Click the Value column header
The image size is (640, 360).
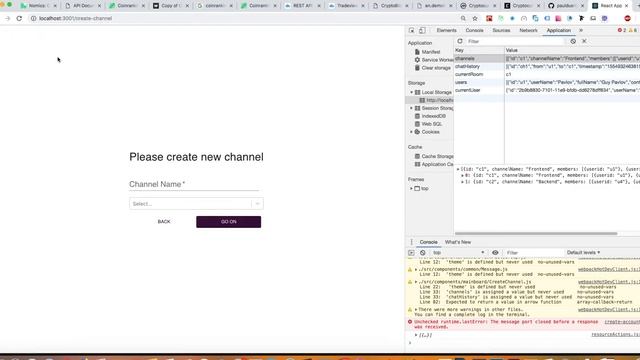(x=572, y=50)
